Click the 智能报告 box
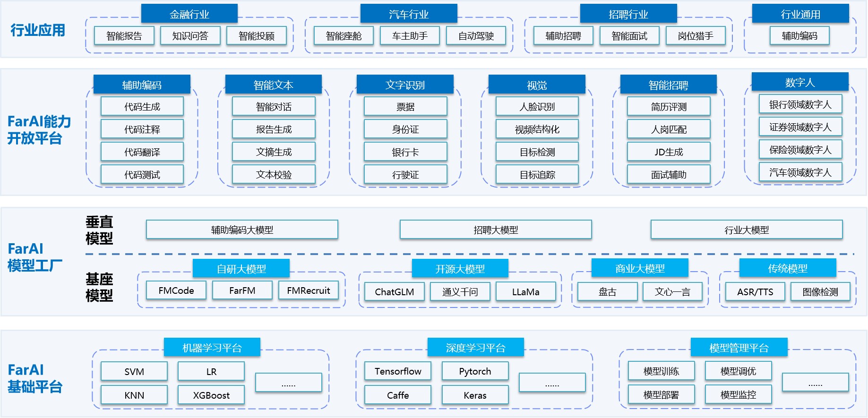This screenshot has width=868, height=418. (x=124, y=36)
